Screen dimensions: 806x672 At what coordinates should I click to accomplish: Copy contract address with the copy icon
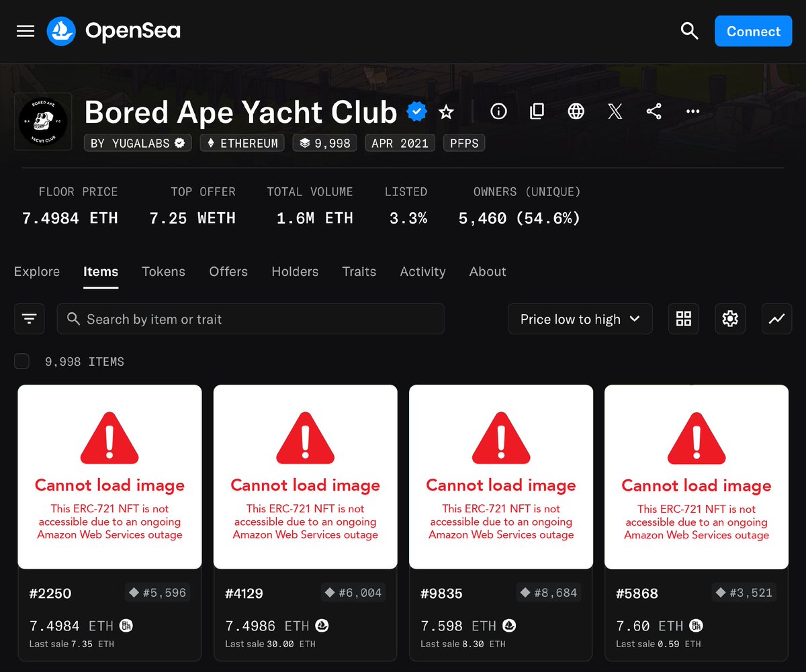(x=537, y=111)
